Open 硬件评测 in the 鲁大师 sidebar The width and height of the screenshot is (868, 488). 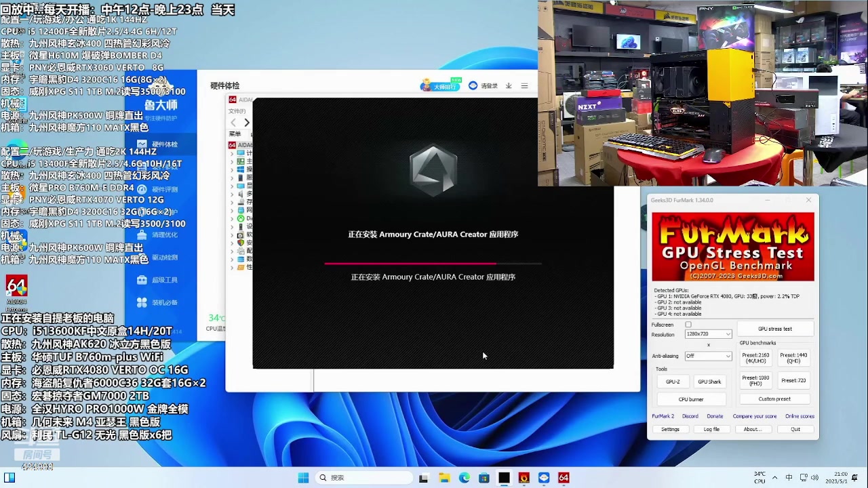coord(160,190)
